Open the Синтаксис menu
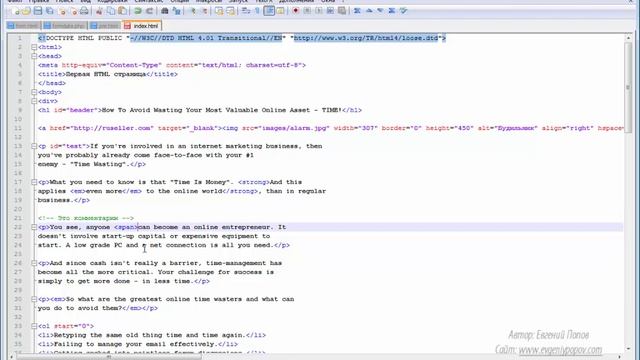Screen dimensions: 640x360 pos(149,1)
